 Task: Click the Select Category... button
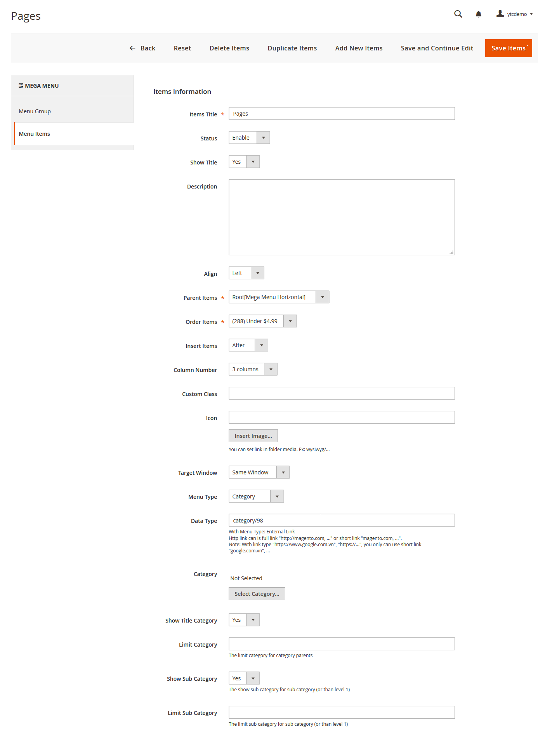(x=257, y=594)
